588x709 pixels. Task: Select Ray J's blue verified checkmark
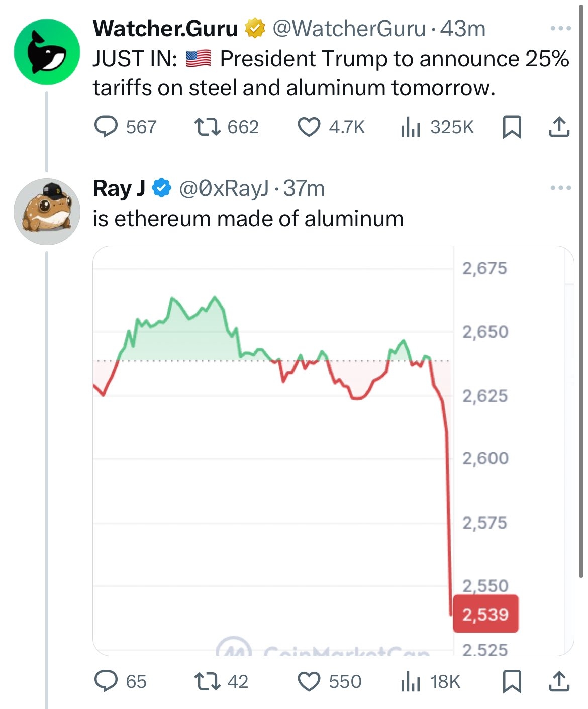(x=161, y=189)
